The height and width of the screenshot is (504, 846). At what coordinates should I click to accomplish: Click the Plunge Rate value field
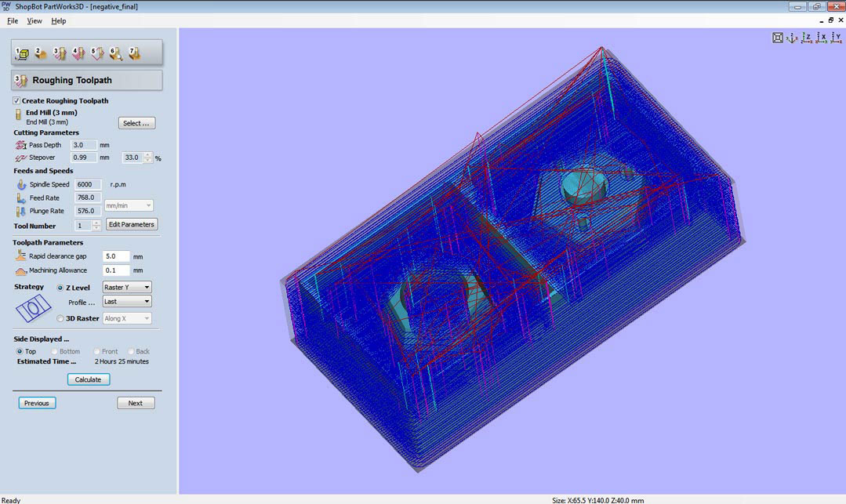(87, 211)
